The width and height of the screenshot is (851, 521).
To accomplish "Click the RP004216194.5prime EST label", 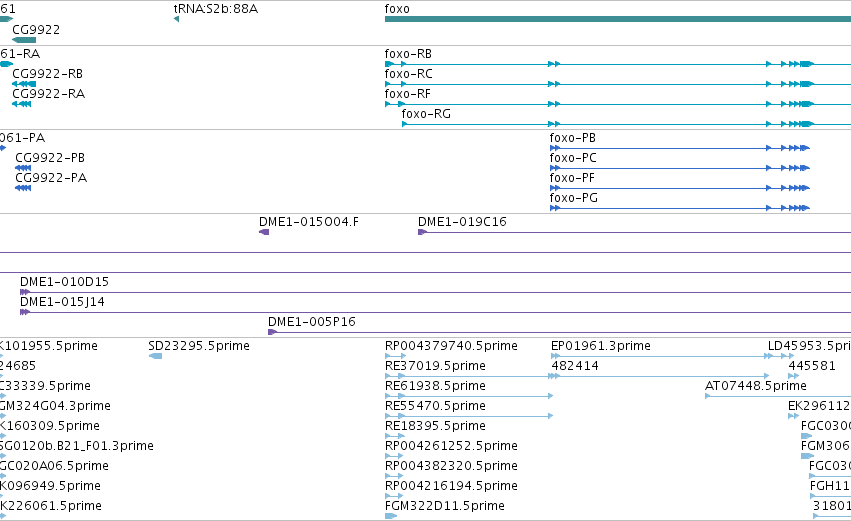I will tap(451, 486).
